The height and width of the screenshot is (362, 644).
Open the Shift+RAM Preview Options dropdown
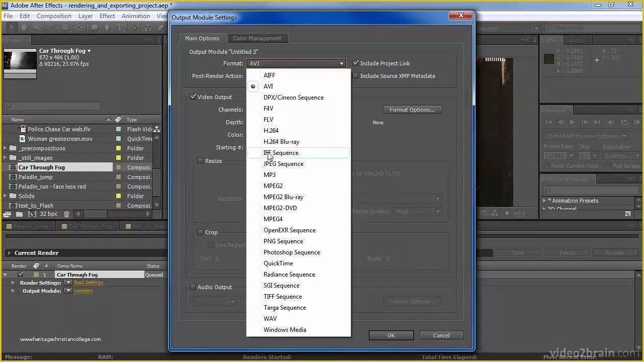[x=586, y=136]
